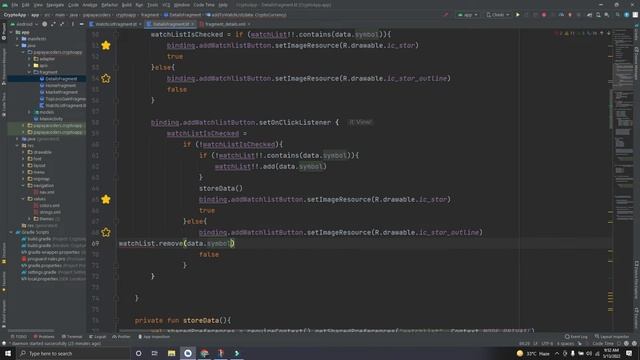Open Android Studio icon on the taskbar
The height and width of the screenshot is (360, 640).
point(188,353)
